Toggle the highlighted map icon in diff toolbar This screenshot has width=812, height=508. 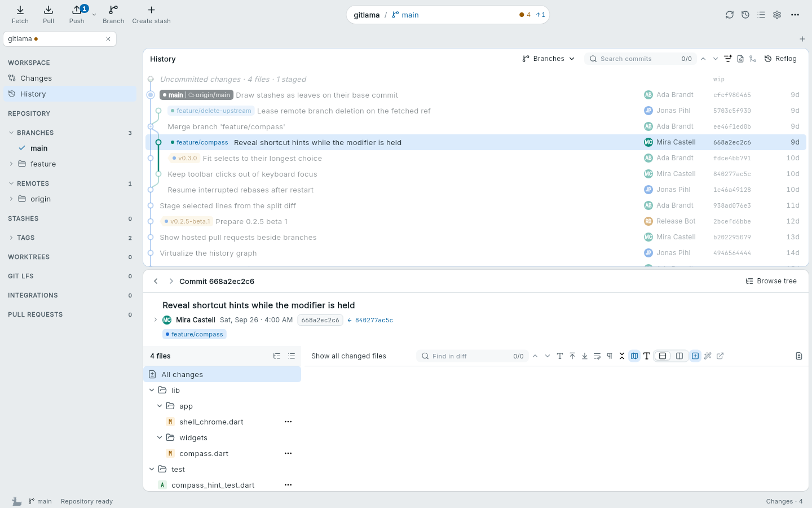(x=634, y=356)
